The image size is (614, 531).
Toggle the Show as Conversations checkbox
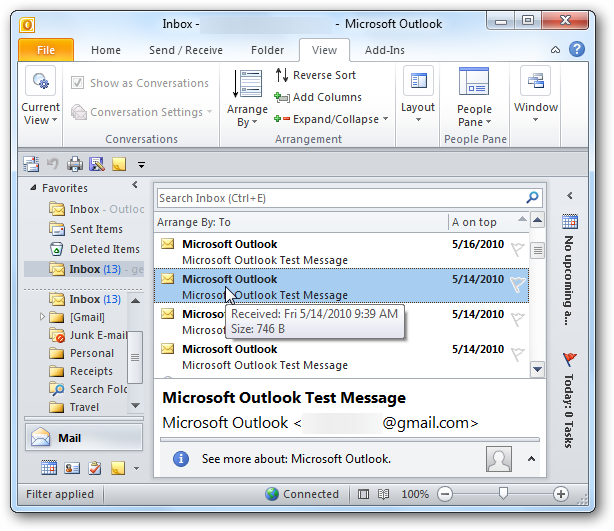point(78,83)
